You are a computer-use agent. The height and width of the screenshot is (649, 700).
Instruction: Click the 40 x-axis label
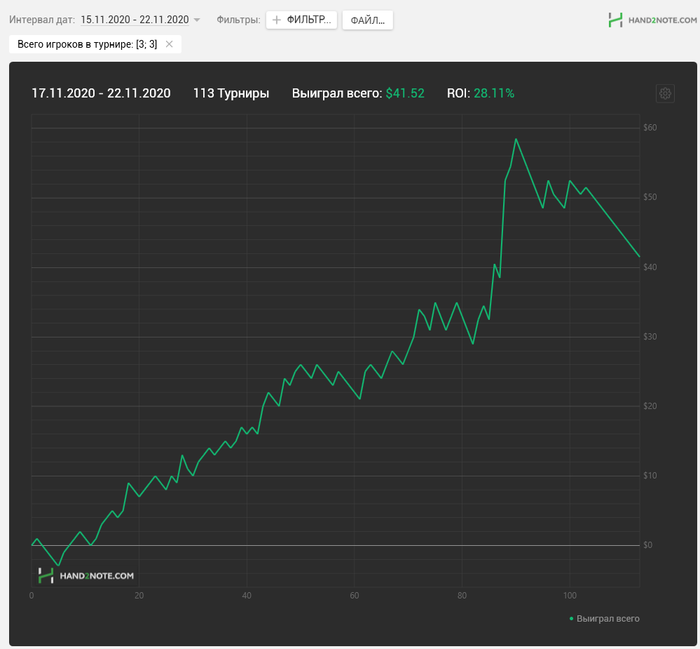click(x=247, y=595)
